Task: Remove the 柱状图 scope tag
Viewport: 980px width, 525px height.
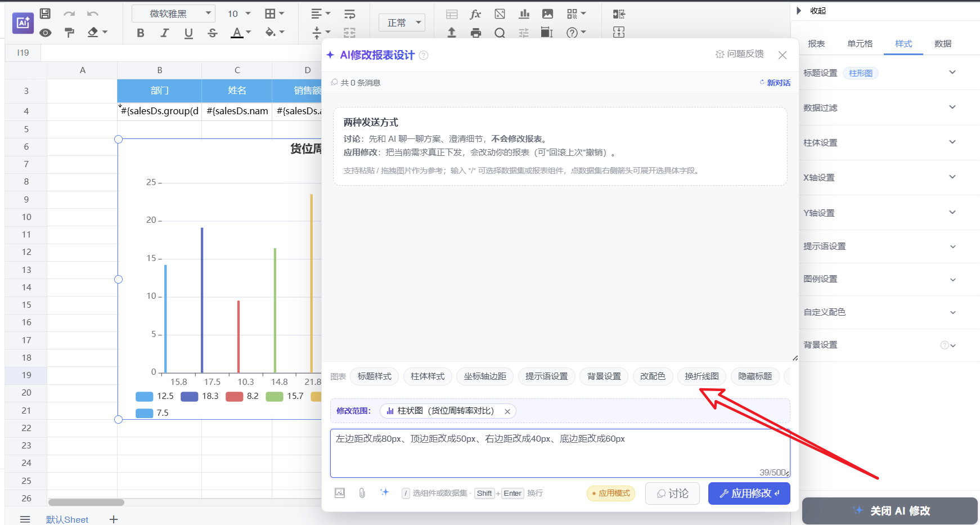Action: click(507, 411)
